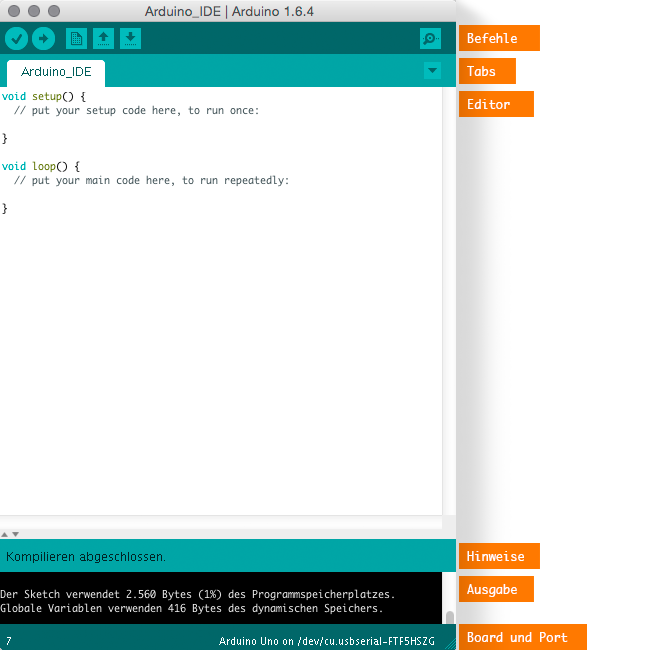The height and width of the screenshot is (650, 650).
Task: Click the console output vertical scrollbar
Action: 449,616
